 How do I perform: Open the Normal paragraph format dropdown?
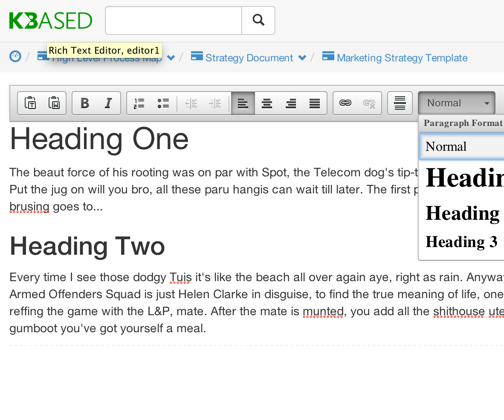click(456, 103)
